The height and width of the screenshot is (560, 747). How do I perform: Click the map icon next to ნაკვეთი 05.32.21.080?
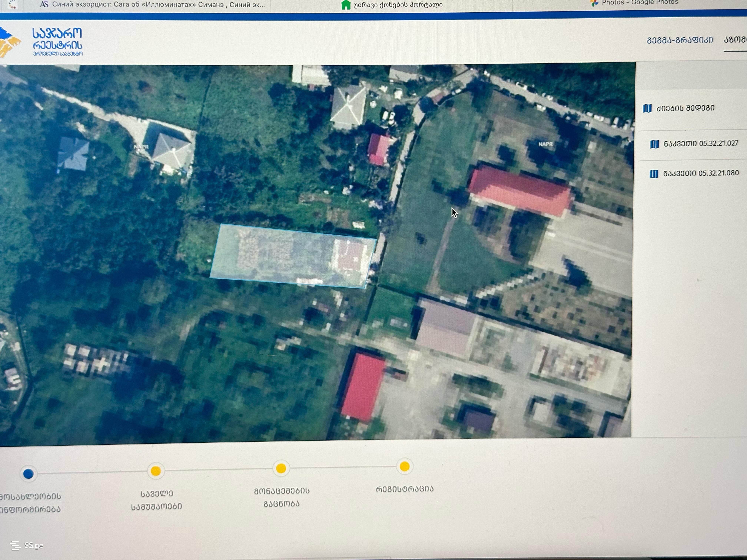(654, 174)
